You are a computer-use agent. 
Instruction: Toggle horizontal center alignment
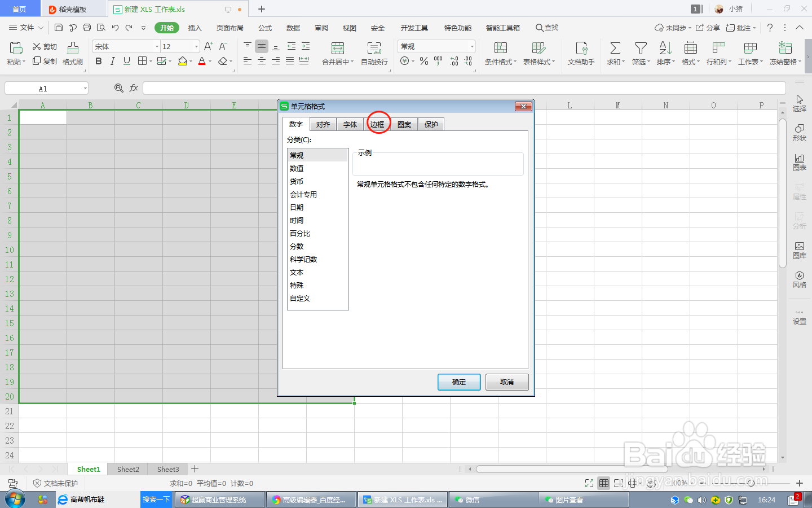tap(262, 61)
